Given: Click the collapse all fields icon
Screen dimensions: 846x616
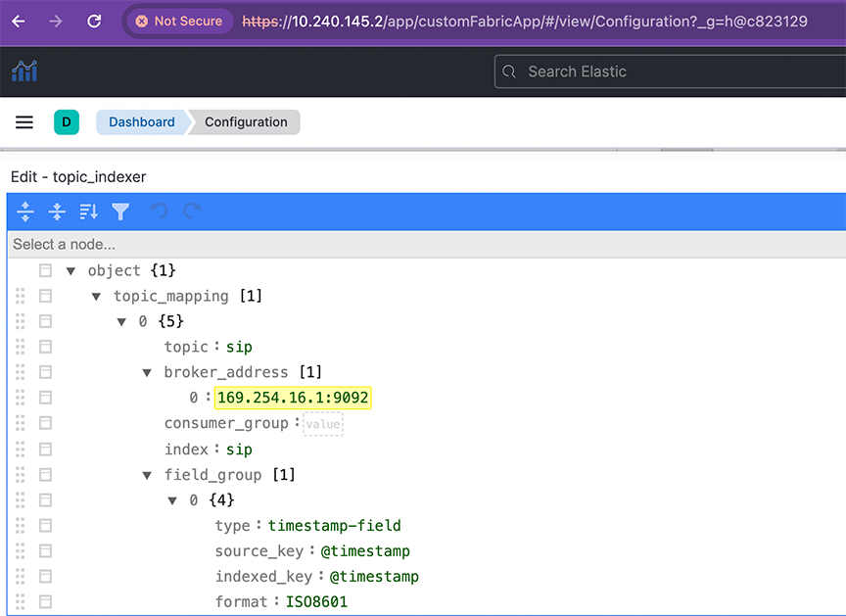Looking at the screenshot, I should click(57, 212).
